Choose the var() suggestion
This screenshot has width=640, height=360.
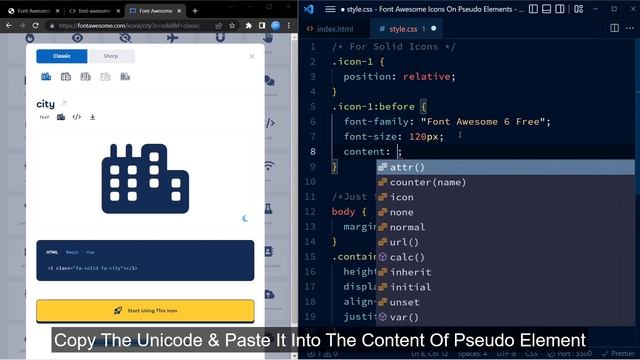(x=505, y=317)
